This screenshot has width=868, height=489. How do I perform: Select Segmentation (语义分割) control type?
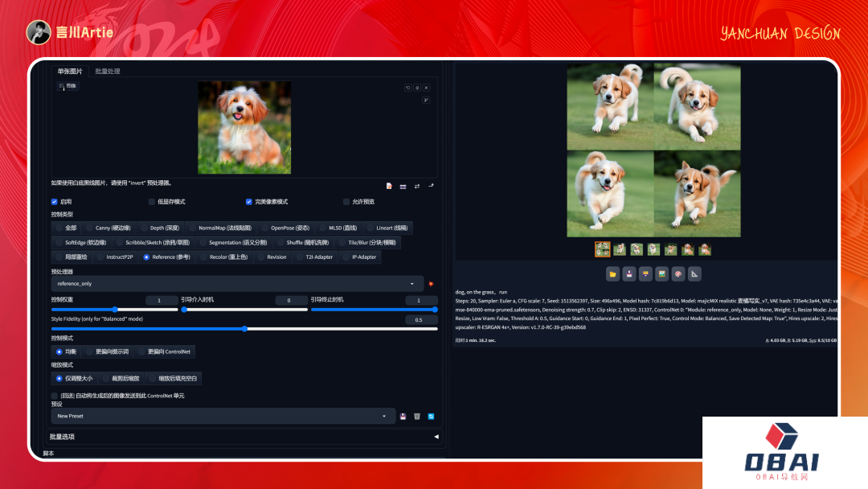click(233, 243)
